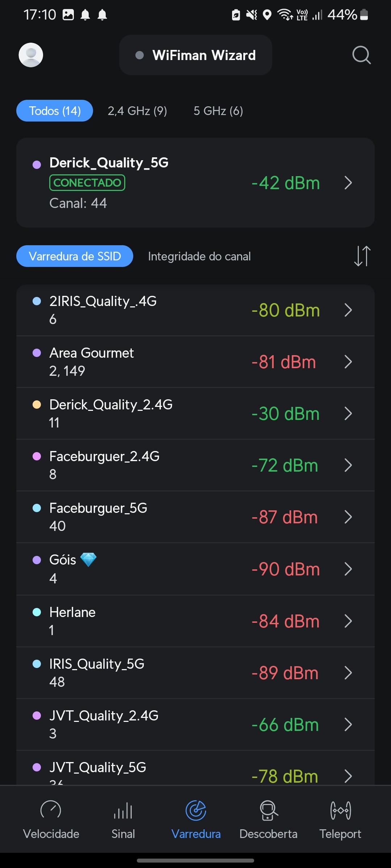Select the Todos (14) filter

tap(55, 111)
